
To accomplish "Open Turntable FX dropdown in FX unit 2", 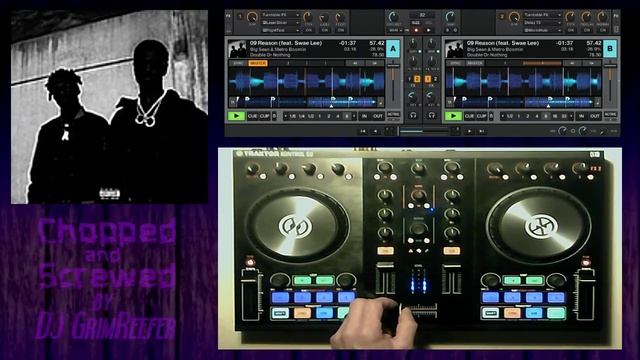I will point(542,15).
